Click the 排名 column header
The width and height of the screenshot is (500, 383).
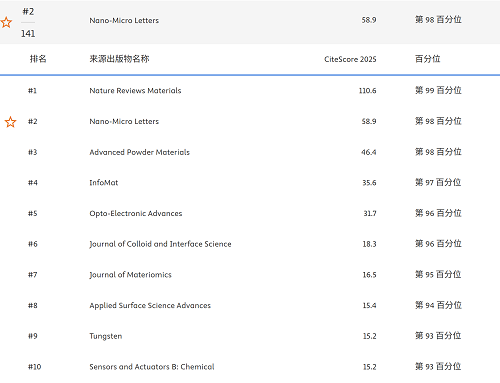tap(38, 59)
